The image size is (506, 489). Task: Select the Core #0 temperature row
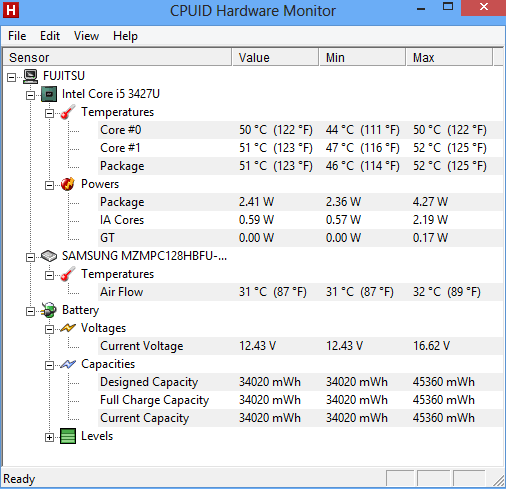coord(300,130)
